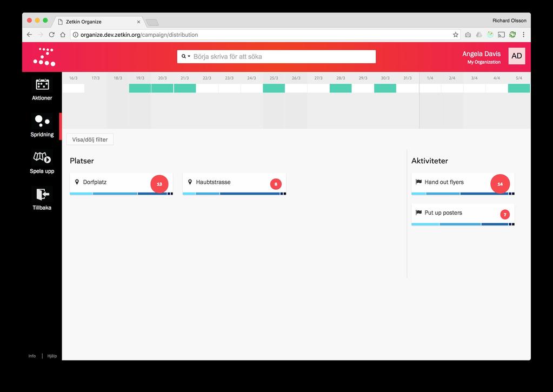Open the Hjälp footer link
This screenshot has width=553, height=392.
(52, 356)
